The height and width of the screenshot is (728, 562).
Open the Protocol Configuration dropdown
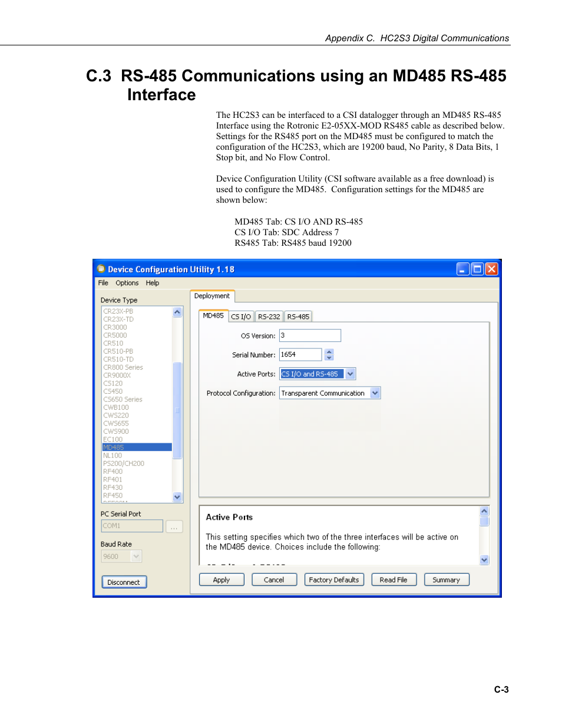pyautogui.click(x=375, y=393)
